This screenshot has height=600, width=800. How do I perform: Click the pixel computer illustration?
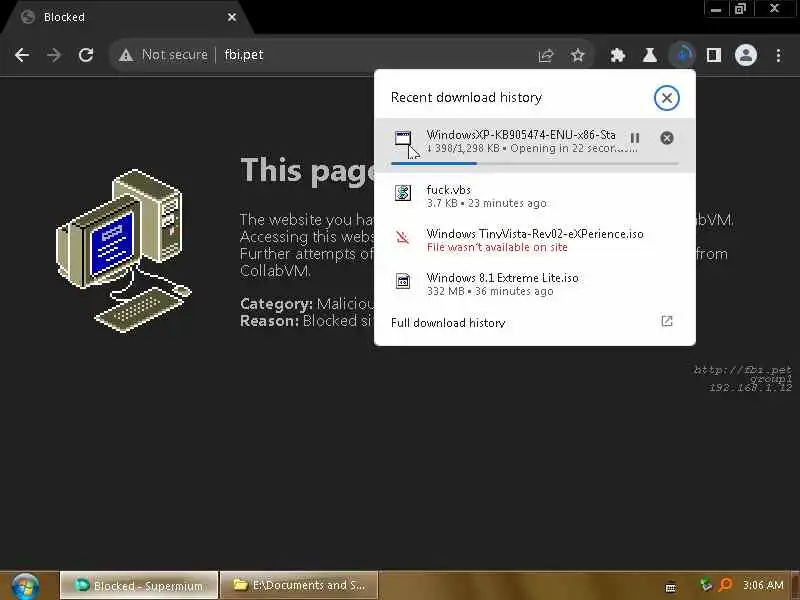124,250
